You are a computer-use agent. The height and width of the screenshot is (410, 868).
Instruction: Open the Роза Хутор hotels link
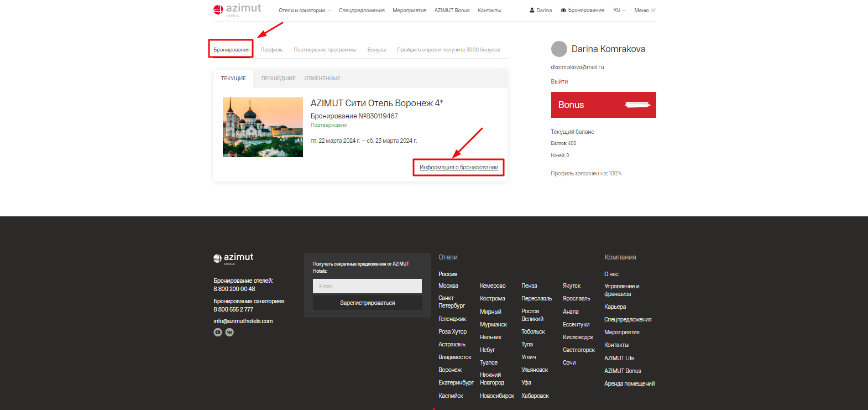[x=453, y=331]
